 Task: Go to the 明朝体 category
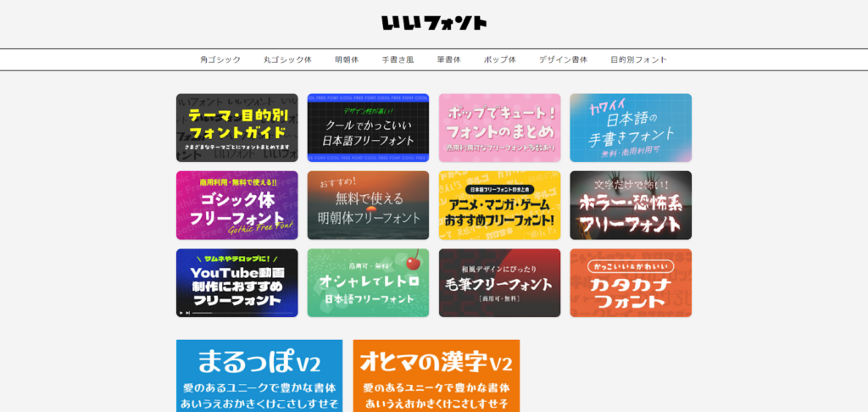pyautogui.click(x=347, y=60)
